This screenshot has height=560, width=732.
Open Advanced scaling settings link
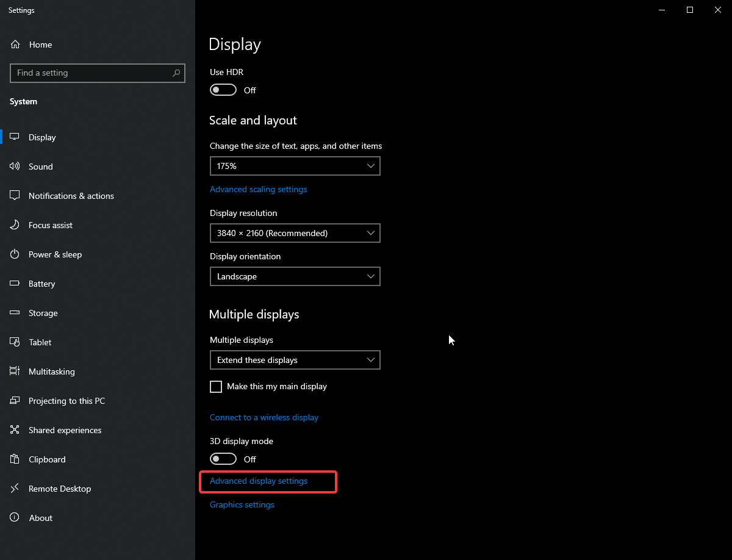tap(259, 189)
